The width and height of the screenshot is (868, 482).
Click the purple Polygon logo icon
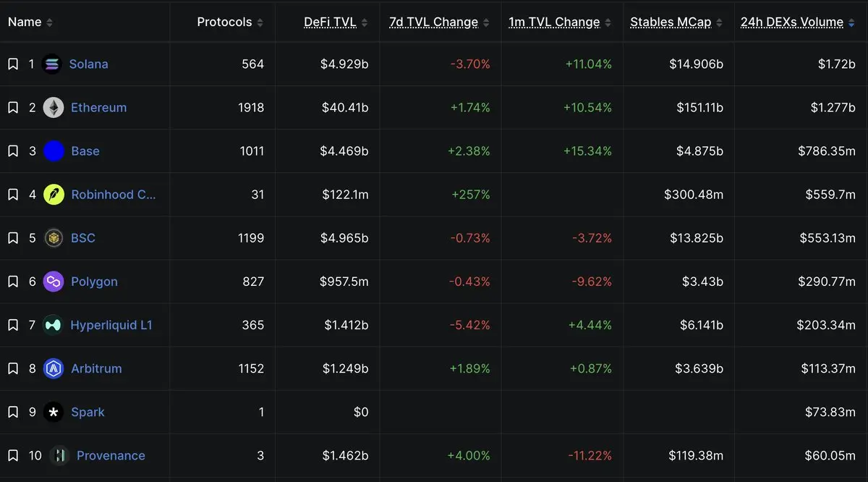[54, 282]
